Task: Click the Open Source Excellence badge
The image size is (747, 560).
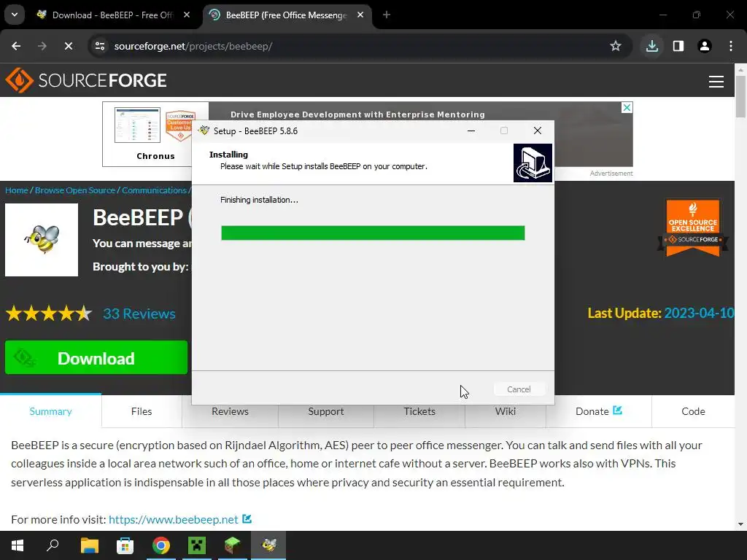Action: (x=693, y=228)
